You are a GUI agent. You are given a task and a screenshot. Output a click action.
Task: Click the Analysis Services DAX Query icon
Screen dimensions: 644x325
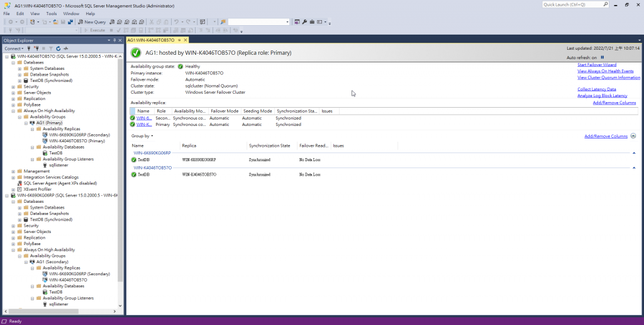(x=142, y=22)
